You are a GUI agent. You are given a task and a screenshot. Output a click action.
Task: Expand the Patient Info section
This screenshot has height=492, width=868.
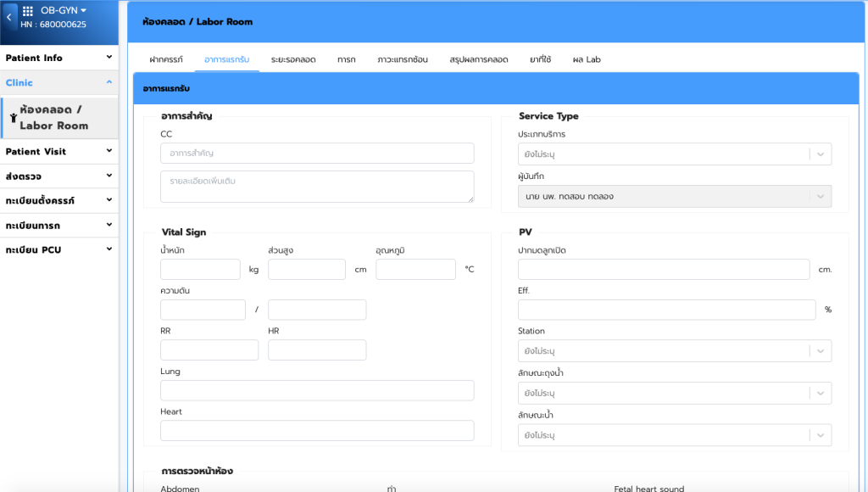tap(58, 58)
